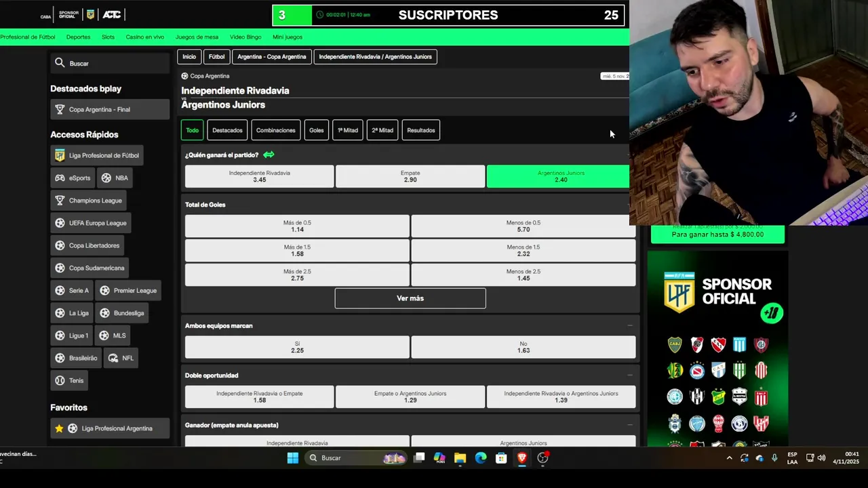This screenshot has width=868, height=488.
Task: Open the Premier League shortcut
Action: (x=128, y=290)
